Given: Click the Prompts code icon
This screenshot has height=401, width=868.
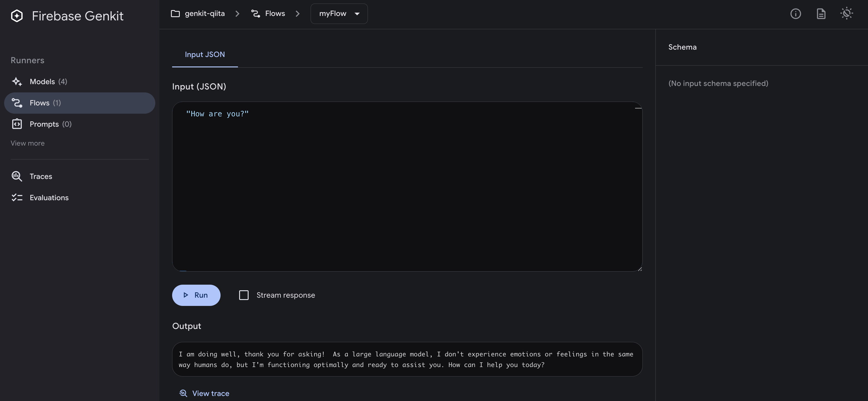Looking at the screenshot, I should 17,124.
